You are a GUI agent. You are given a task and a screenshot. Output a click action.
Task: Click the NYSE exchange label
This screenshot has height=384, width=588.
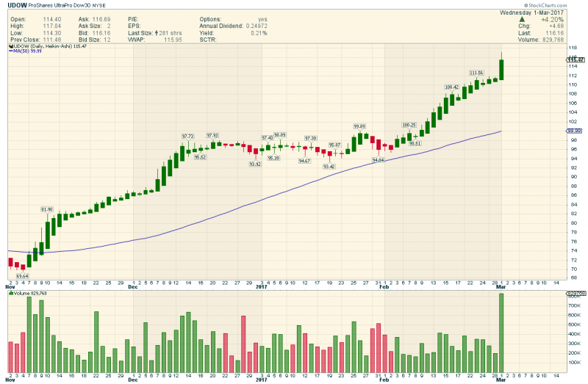[x=99, y=6]
